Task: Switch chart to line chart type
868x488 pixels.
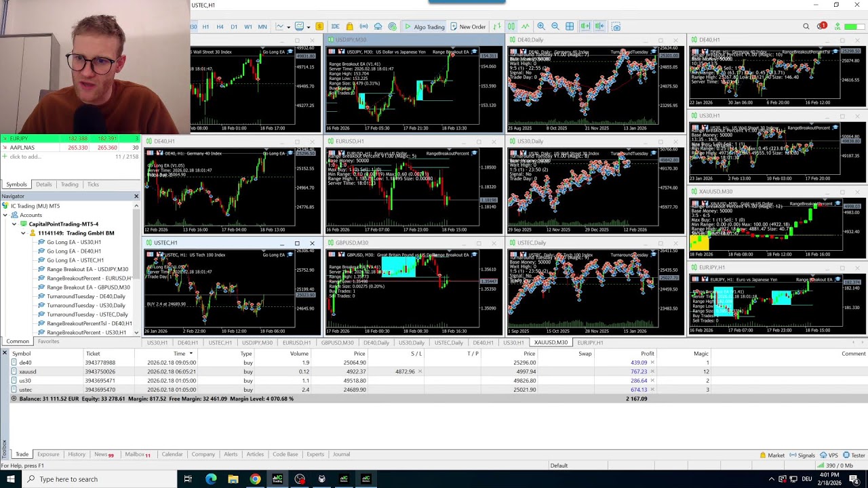Action: pos(525,26)
